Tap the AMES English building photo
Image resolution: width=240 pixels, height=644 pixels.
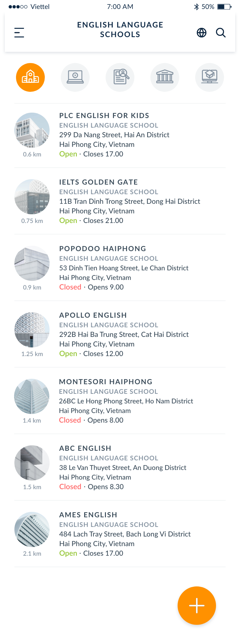click(32, 529)
